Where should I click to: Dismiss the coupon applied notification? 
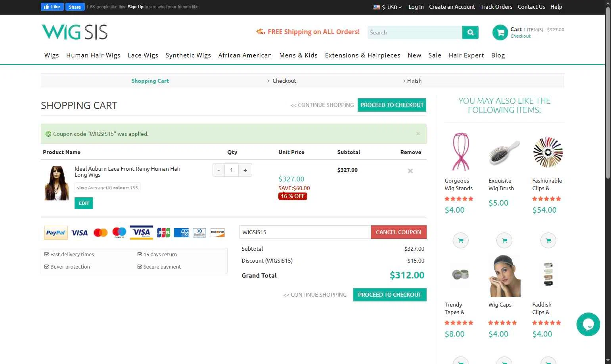[418, 134]
